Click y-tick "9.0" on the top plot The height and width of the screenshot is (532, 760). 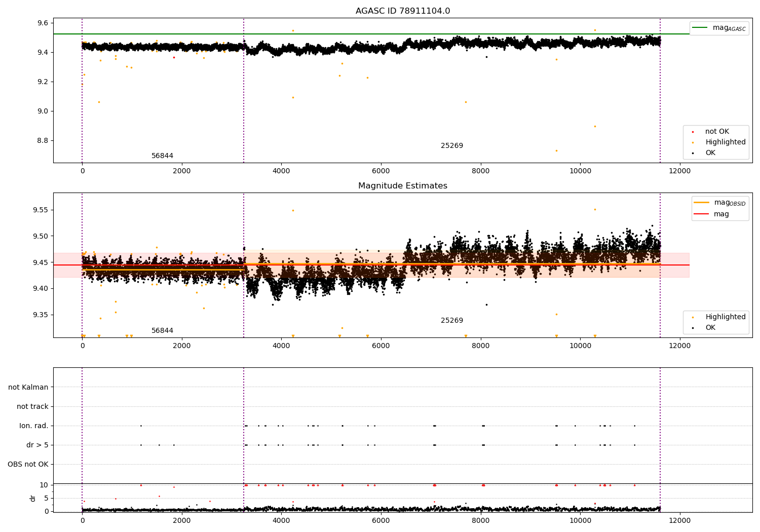(43, 111)
